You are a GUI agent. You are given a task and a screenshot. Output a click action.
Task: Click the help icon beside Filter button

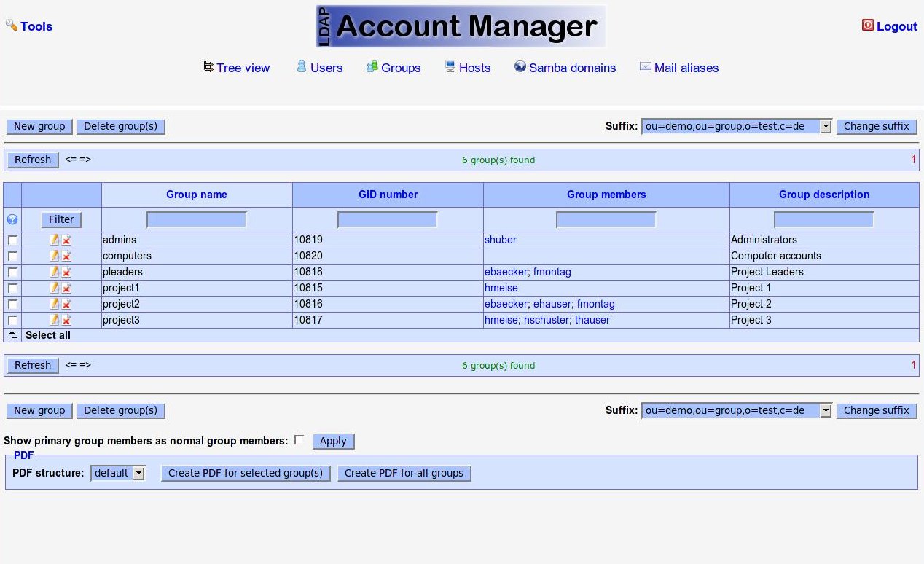point(12,219)
